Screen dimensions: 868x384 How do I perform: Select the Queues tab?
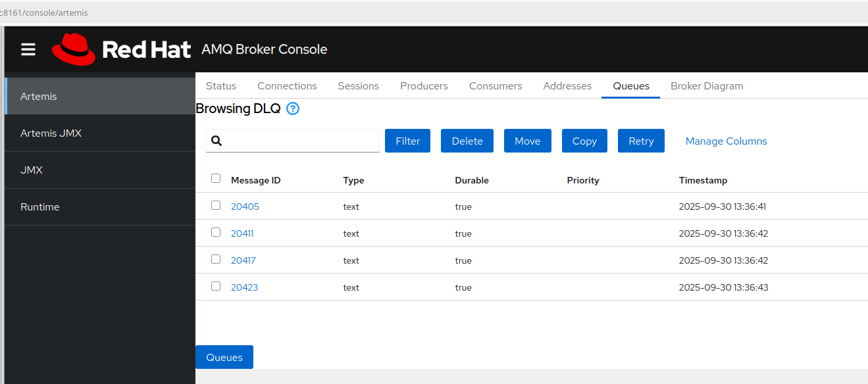[x=631, y=86]
